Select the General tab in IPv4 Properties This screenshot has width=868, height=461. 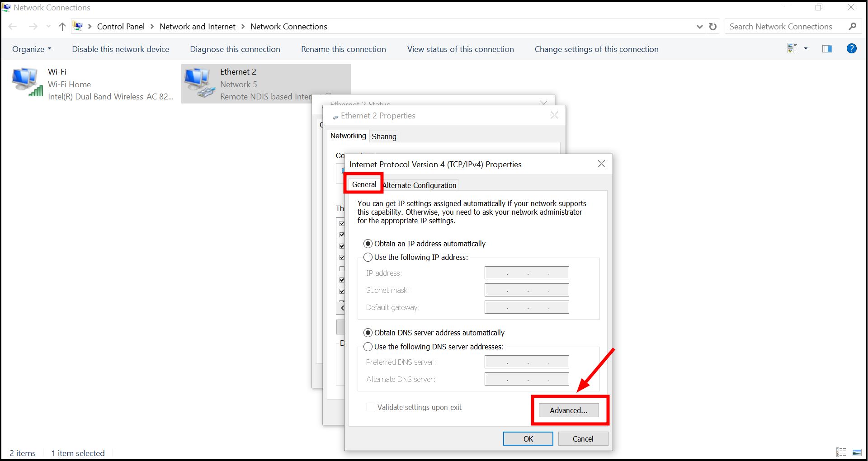click(x=364, y=184)
